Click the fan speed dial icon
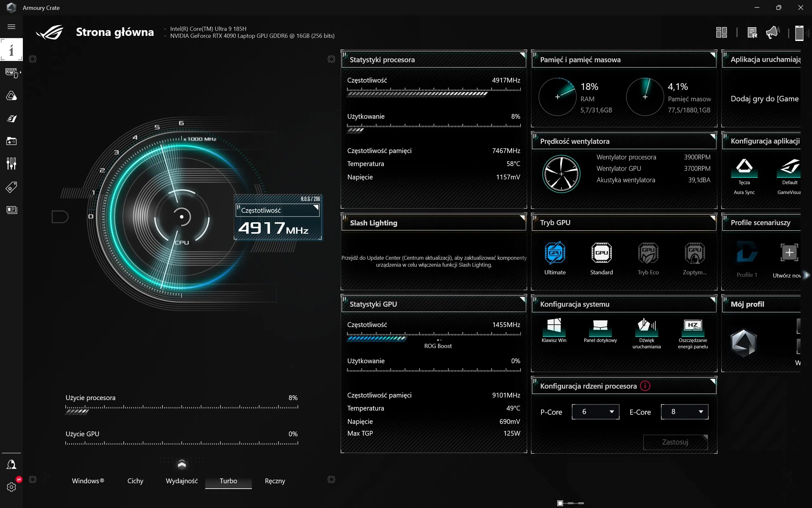 (561, 174)
